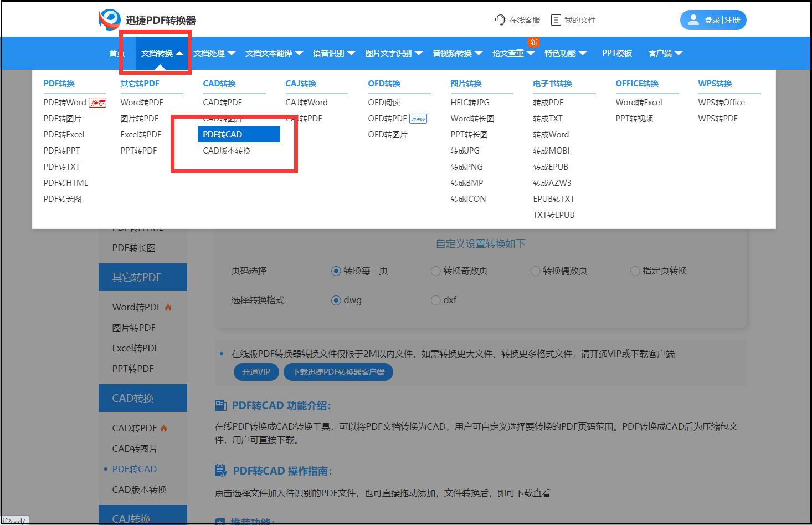Click the 我的文件 document icon

[x=556, y=19]
